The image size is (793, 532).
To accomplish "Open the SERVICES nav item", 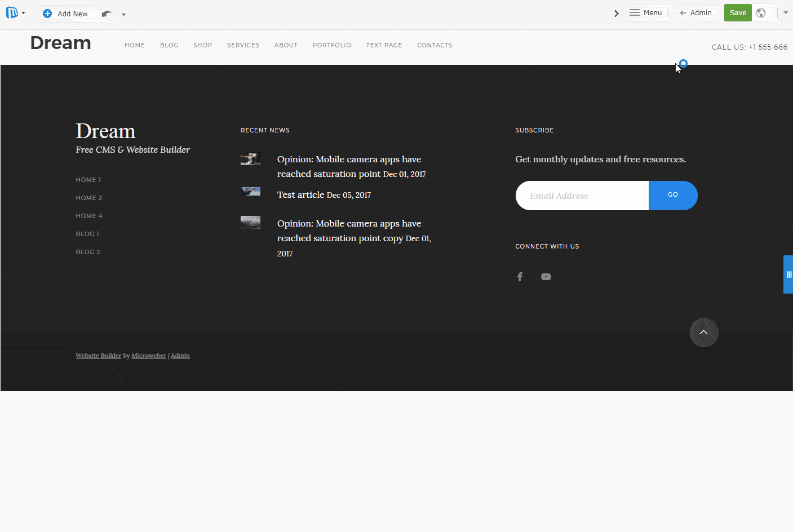I will (x=243, y=45).
